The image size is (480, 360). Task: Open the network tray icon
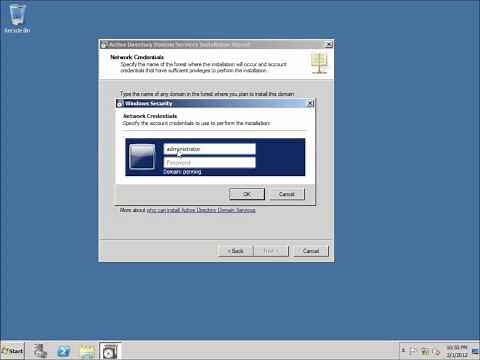tap(425, 351)
